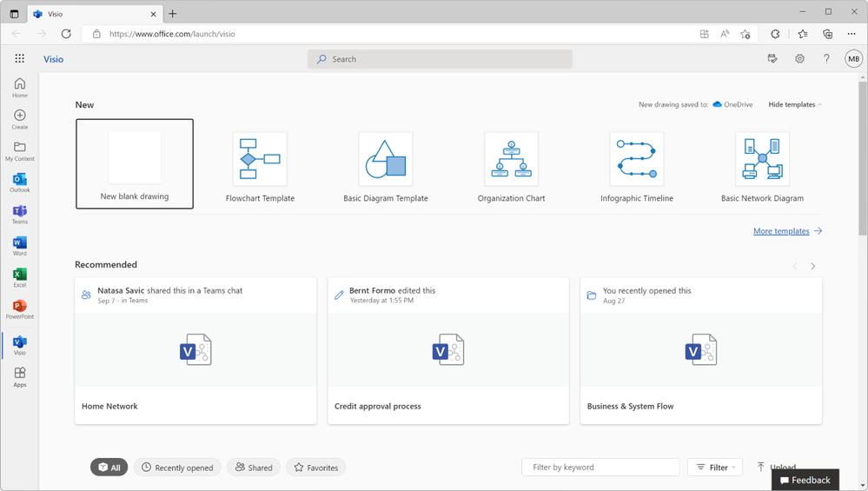
Task: Click the feedback/notes icon beside settings
Action: pos(772,59)
